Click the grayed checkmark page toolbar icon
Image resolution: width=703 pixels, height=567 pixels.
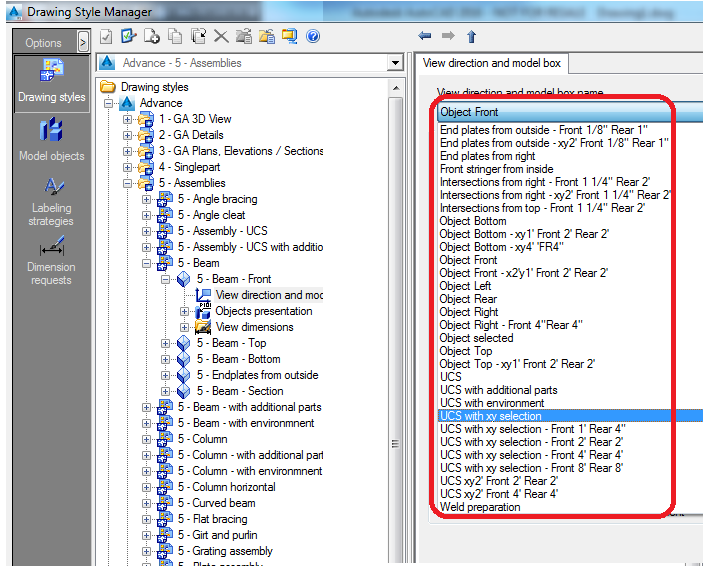click(x=106, y=36)
